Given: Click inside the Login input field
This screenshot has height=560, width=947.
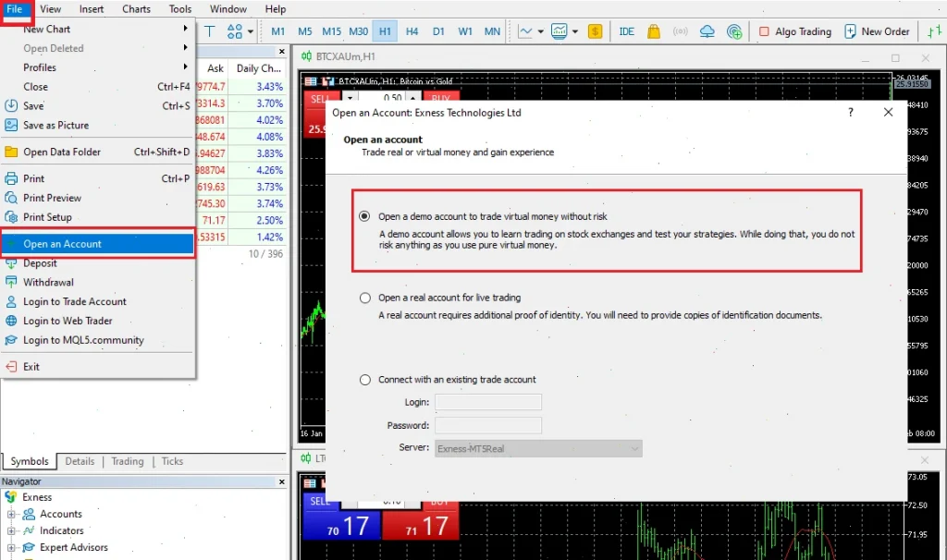Looking at the screenshot, I should click(x=488, y=401).
